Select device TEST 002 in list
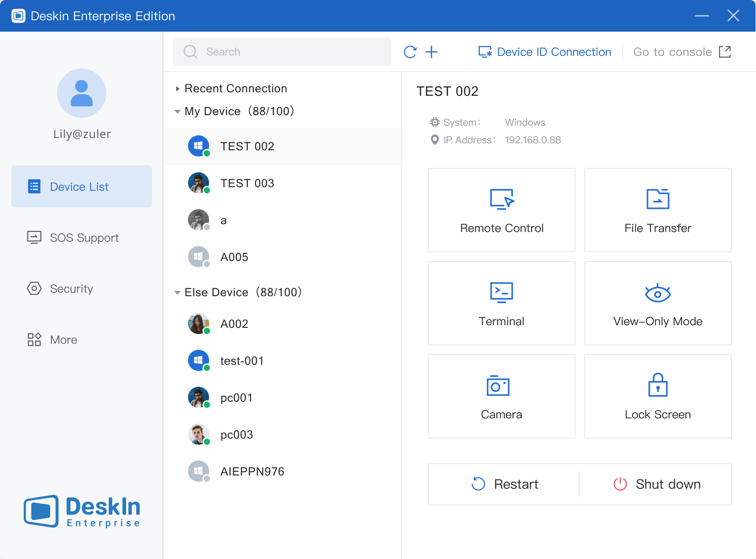Viewport: 756px width, 559px height. (x=282, y=146)
